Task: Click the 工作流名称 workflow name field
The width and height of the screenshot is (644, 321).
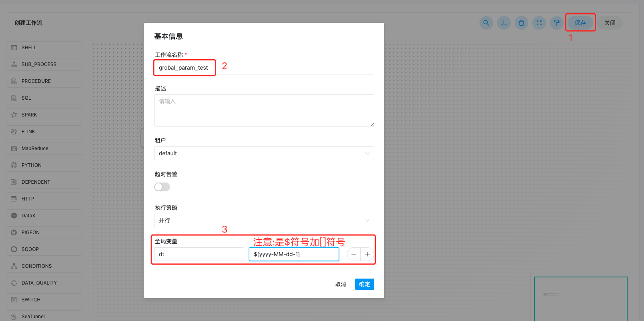Action: coord(264,68)
